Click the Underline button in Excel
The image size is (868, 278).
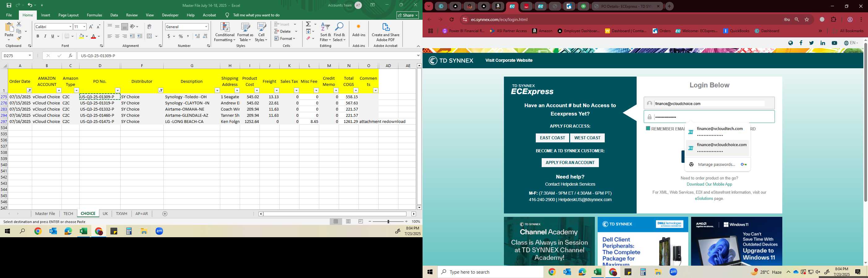[53, 36]
